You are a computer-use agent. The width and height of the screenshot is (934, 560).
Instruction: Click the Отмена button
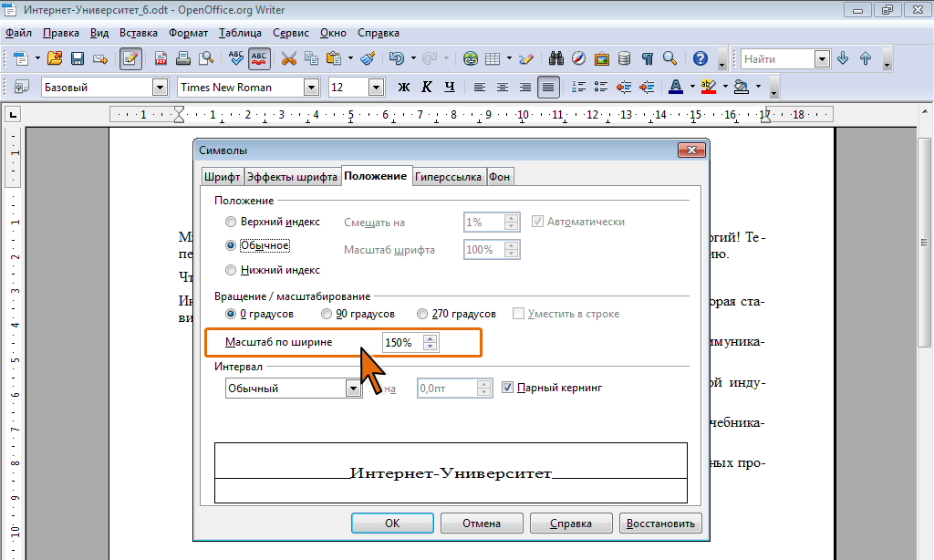pyautogui.click(x=482, y=524)
